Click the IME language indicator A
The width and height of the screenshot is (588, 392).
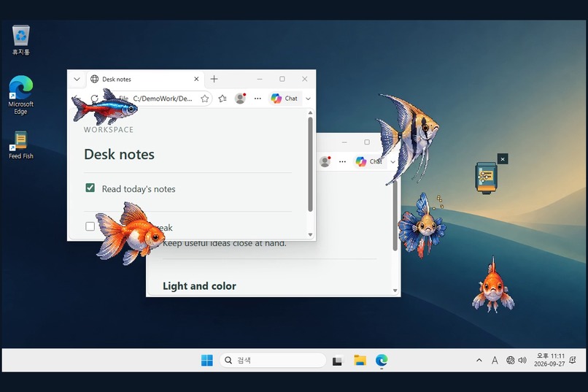495,360
